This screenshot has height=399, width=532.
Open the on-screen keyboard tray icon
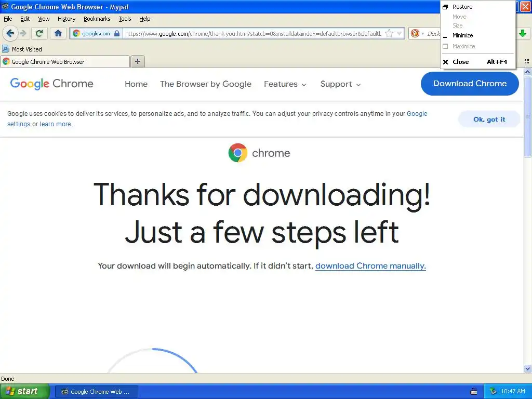(x=474, y=392)
